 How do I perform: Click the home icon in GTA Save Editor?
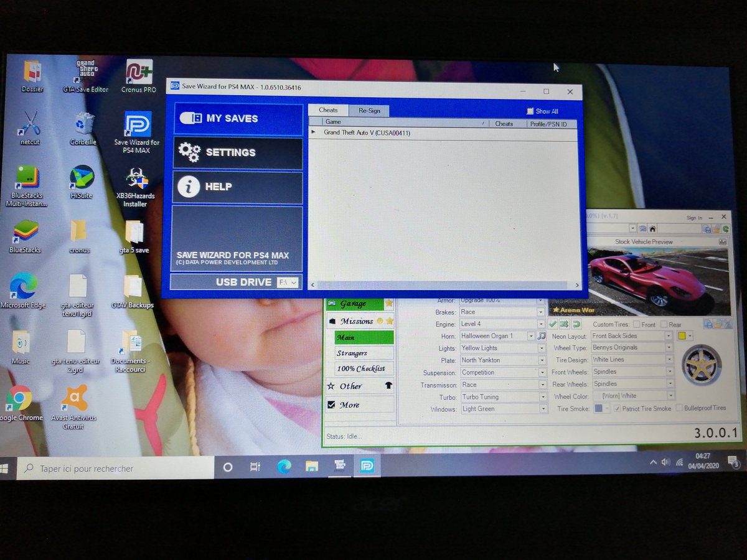tap(652, 229)
